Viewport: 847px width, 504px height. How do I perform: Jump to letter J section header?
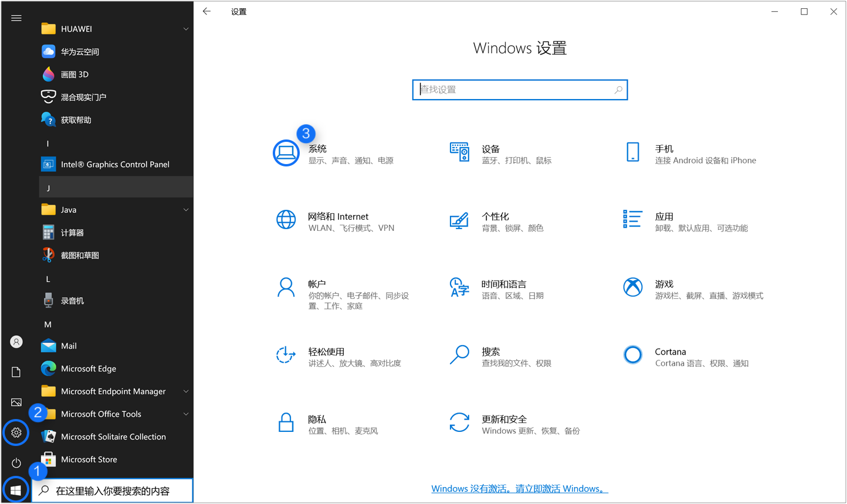pos(116,188)
